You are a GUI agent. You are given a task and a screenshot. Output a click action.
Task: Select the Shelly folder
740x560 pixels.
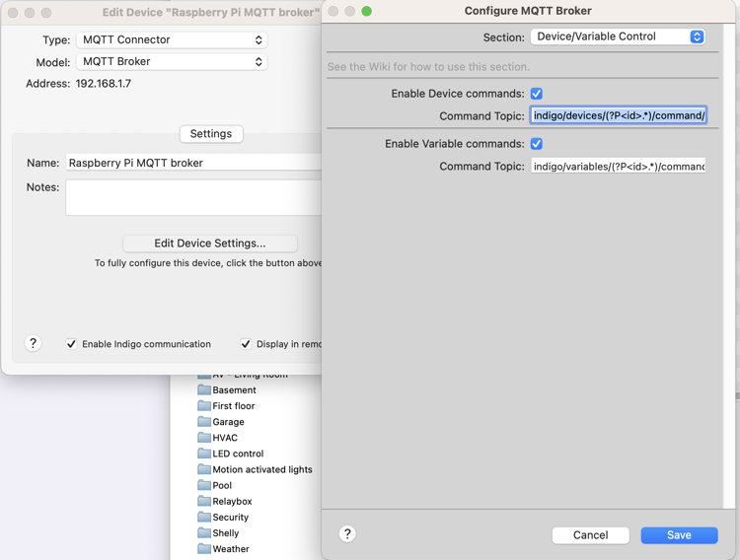218,533
